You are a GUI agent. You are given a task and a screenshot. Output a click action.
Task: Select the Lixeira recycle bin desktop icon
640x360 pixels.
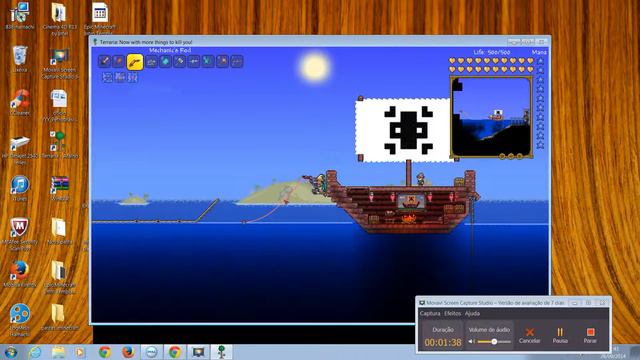coord(20,59)
